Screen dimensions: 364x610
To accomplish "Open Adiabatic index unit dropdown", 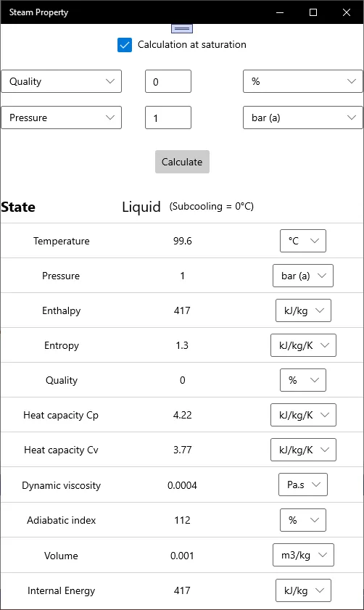I will [x=303, y=520].
